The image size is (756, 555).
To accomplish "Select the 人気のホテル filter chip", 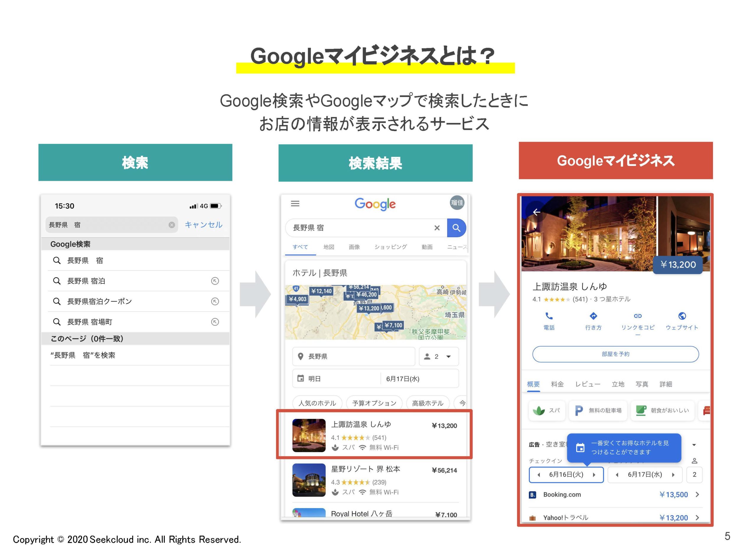I will tap(317, 403).
